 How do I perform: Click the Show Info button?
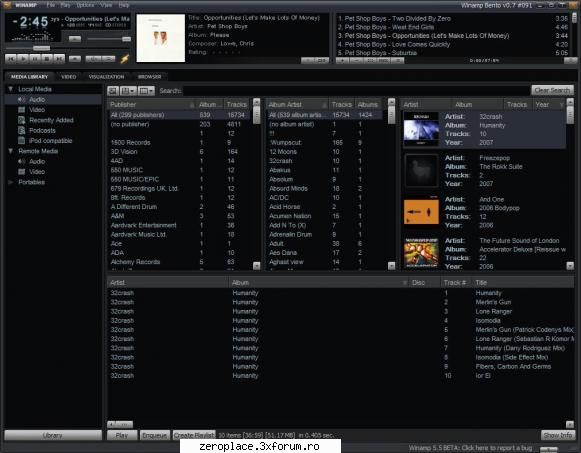558,435
